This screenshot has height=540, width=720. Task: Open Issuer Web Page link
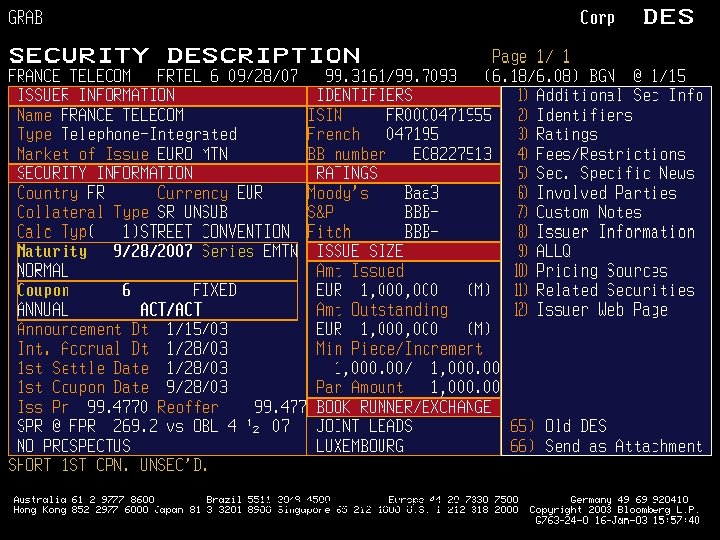591,310
